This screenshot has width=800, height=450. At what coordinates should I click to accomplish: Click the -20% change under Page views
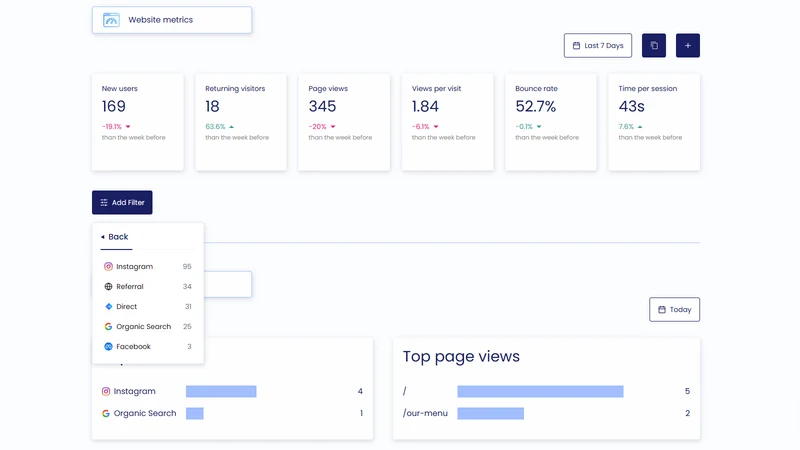(x=317, y=127)
